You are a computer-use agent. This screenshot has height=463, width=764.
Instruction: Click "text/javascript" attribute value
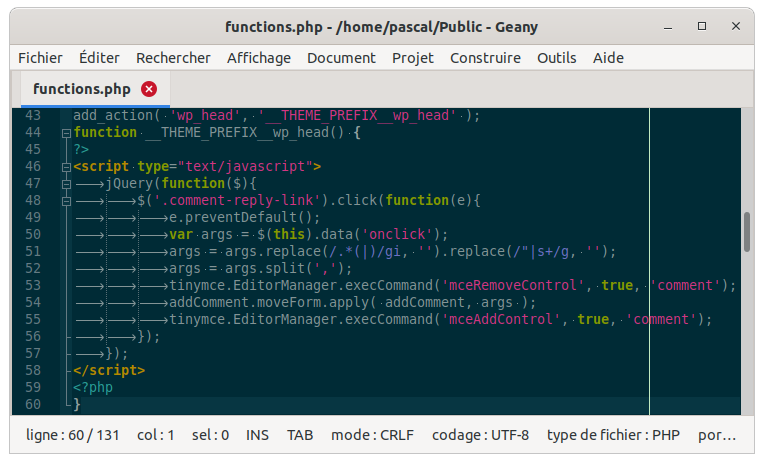[245, 166]
